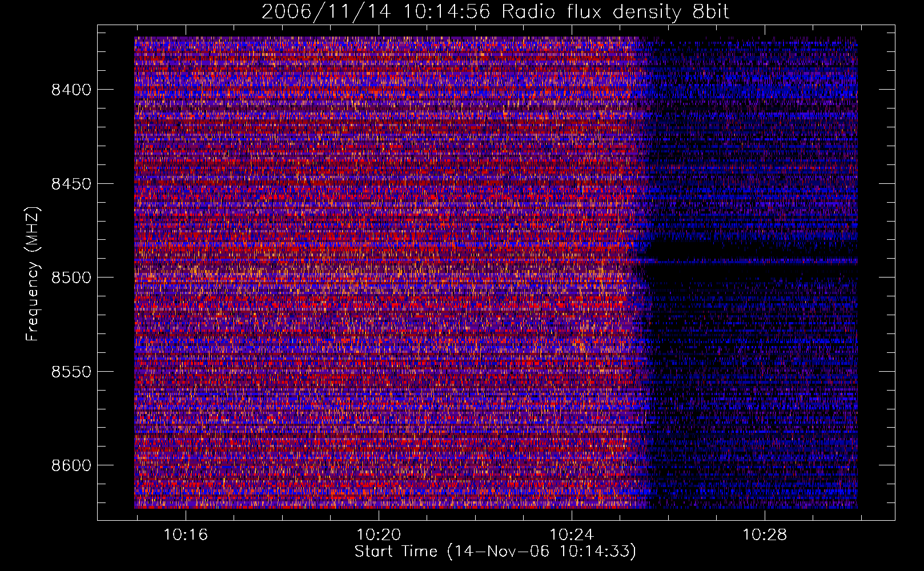Click the 10:16 time tick label
Screen dimensions: 924x571
(x=186, y=535)
